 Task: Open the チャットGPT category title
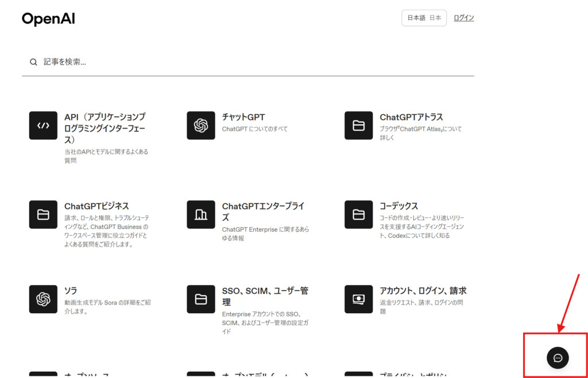pyautogui.click(x=243, y=117)
